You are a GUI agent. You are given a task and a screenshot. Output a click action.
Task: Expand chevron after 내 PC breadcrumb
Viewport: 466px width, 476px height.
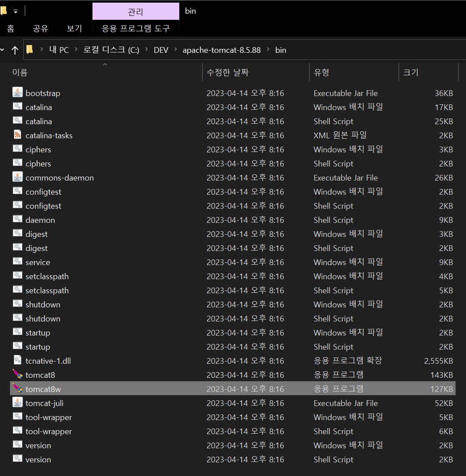click(76, 49)
